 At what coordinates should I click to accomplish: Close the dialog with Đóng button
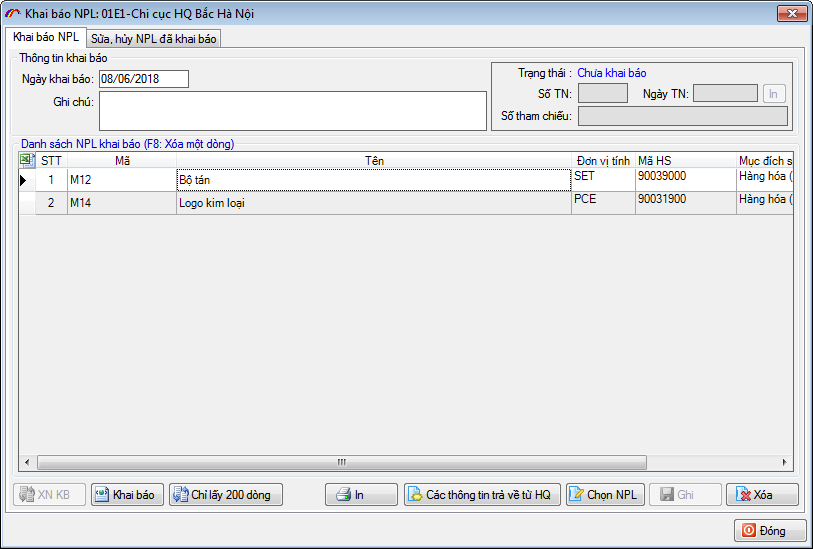pyautogui.click(x=770, y=531)
